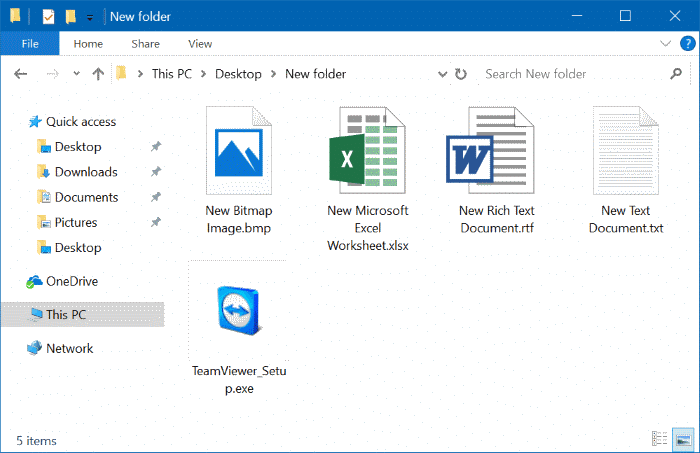The height and width of the screenshot is (453, 700).
Task: Go up one level with up arrow
Action: point(98,74)
